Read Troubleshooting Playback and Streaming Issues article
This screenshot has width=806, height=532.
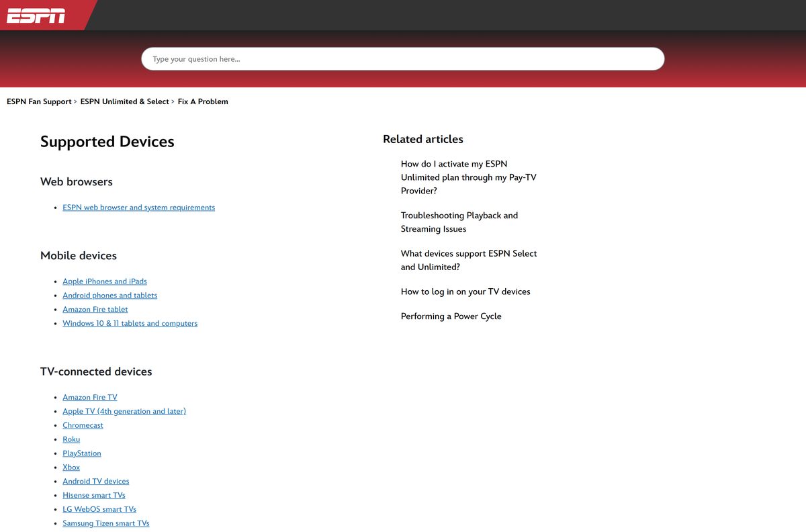click(x=459, y=222)
